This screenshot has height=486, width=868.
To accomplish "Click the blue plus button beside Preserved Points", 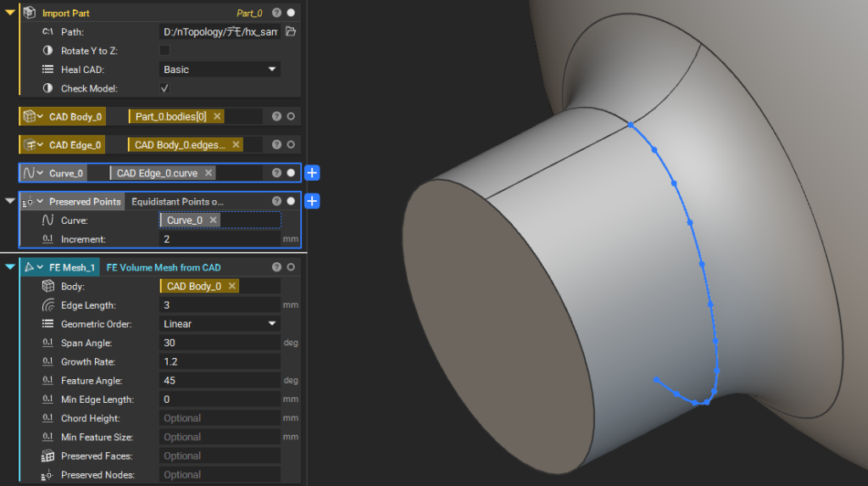I will point(312,202).
